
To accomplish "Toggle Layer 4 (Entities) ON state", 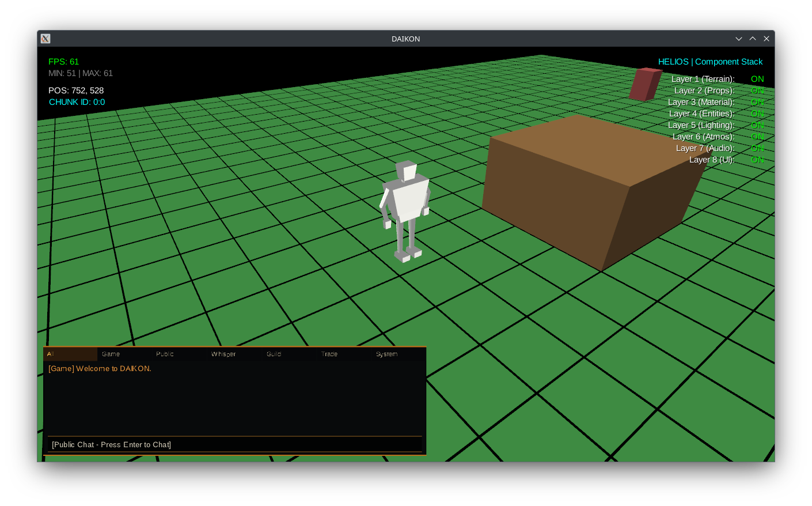I will click(x=757, y=114).
